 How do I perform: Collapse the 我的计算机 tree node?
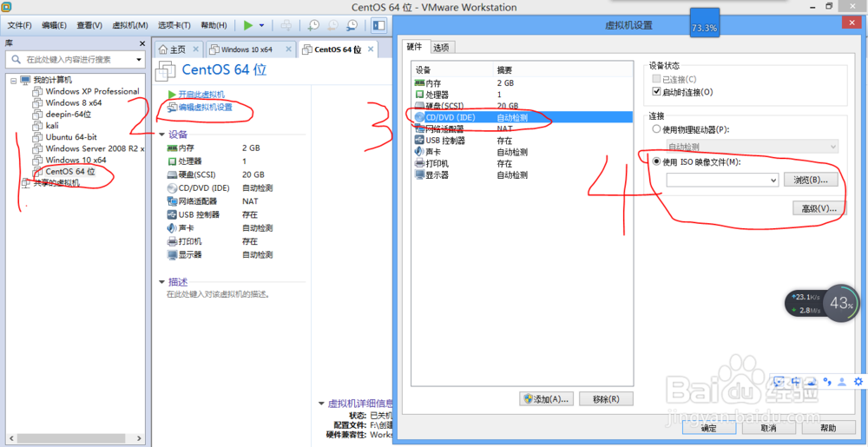click(13, 80)
